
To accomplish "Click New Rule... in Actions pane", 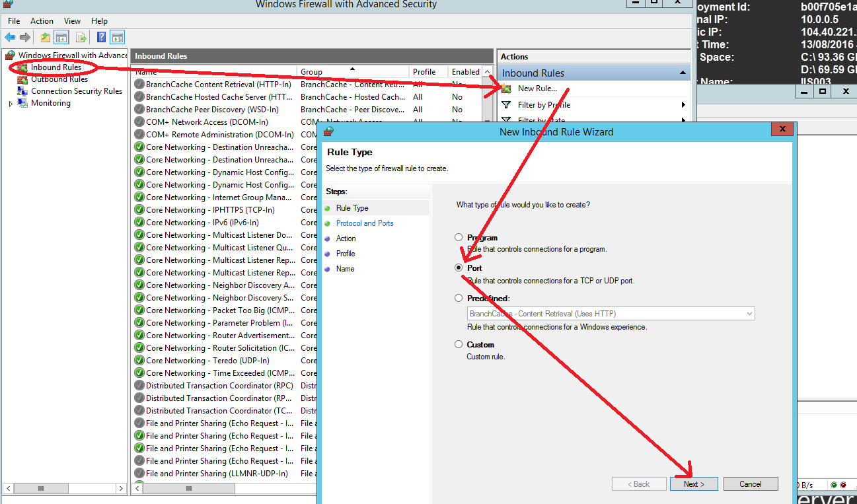I will click(x=537, y=89).
